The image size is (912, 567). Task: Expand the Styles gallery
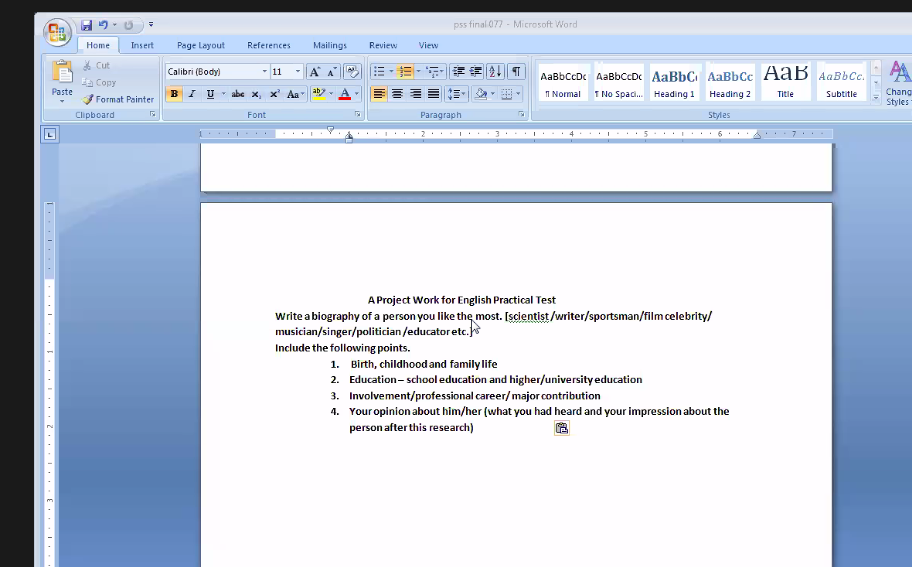pyautogui.click(x=876, y=98)
